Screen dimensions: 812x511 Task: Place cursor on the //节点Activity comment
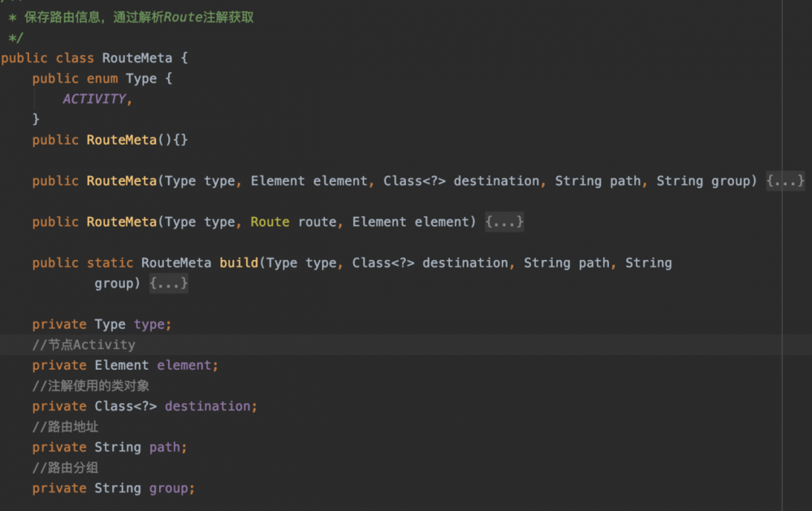coord(84,344)
